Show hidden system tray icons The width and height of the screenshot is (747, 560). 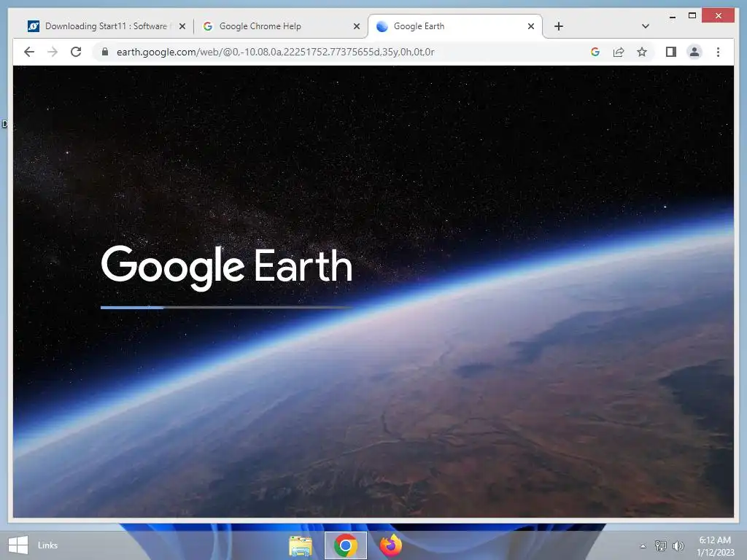(643, 546)
